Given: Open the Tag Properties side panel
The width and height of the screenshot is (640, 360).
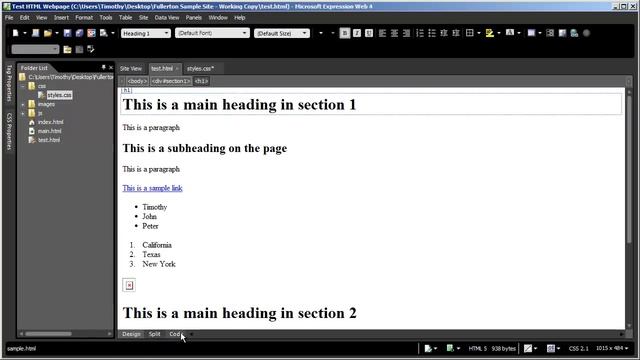Looking at the screenshot, I should (9, 83).
